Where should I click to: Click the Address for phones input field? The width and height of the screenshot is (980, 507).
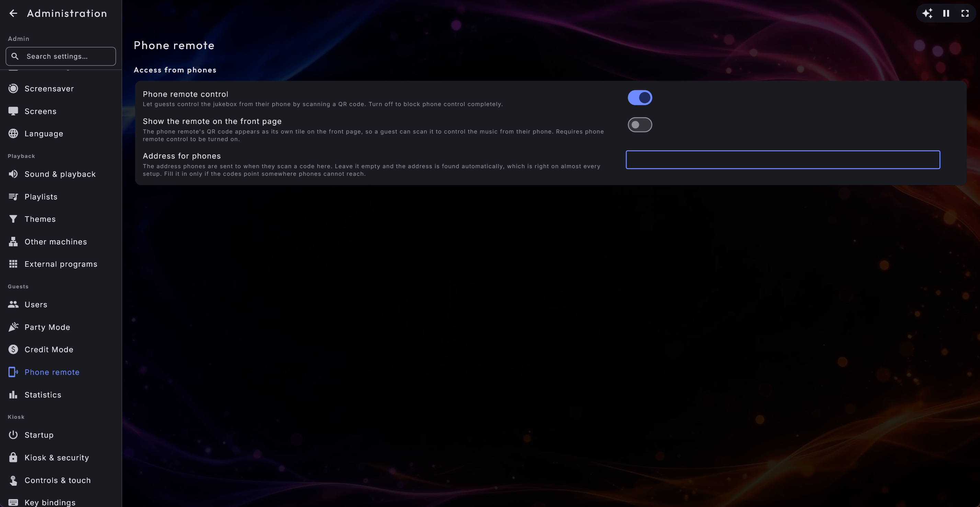click(783, 160)
